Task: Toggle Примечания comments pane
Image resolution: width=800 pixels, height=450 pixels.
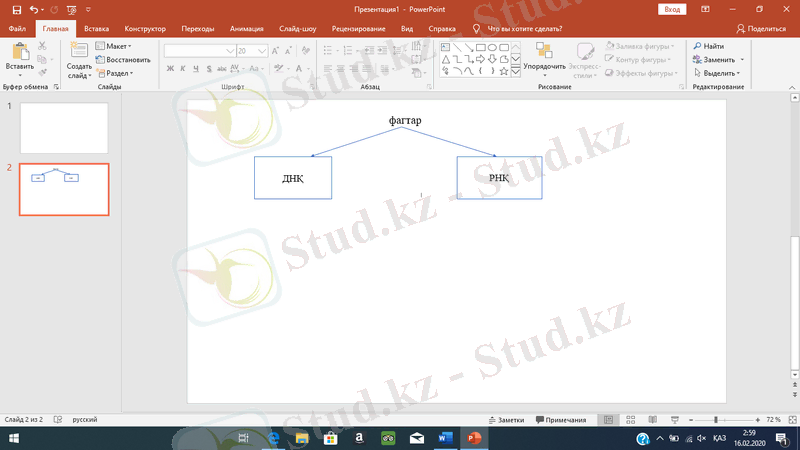Action: (x=561, y=419)
